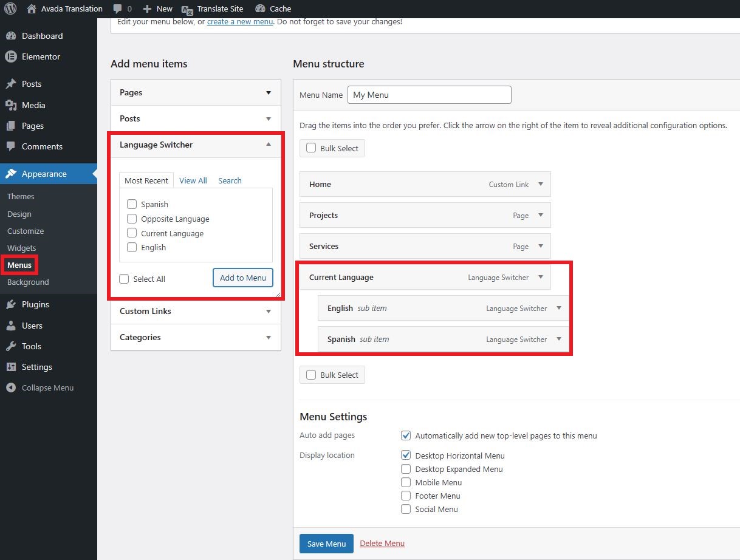Collapse the Language Switcher panel

tap(268, 145)
